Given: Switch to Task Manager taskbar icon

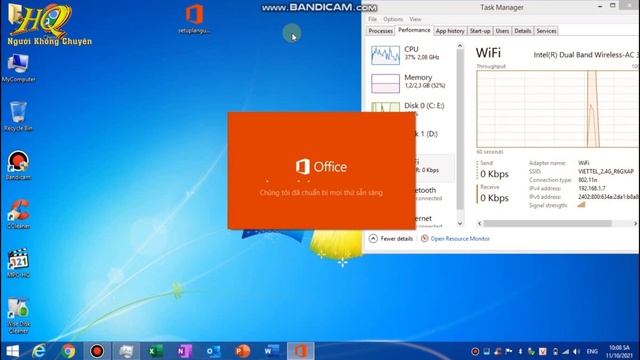Looking at the screenshot, I should 127,351.
